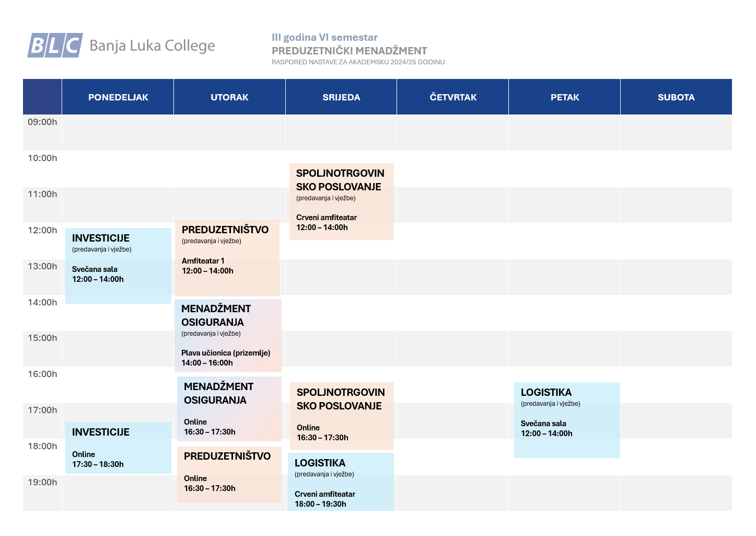The height and width of the screenshot is (536, 756).
Task: Click the BLC logo icon
Action: pos(55,45)
